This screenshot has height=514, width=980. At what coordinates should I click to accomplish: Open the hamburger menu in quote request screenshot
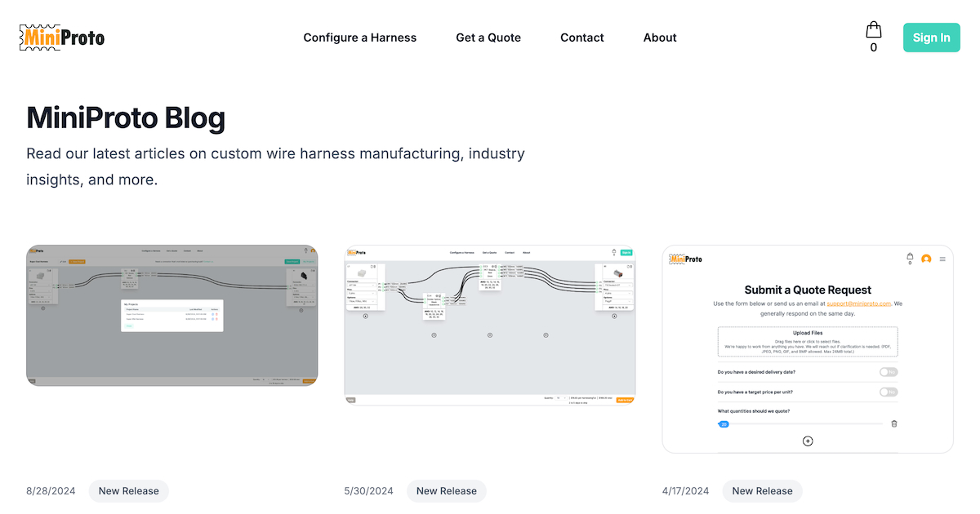pyautogui.click(x=942, y=259)
